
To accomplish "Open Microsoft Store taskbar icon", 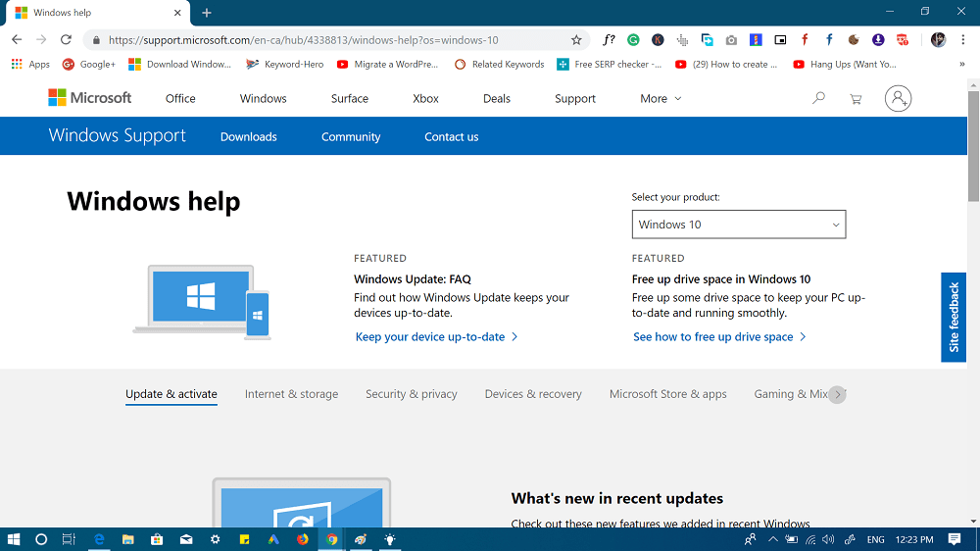I will click(157, 539).
